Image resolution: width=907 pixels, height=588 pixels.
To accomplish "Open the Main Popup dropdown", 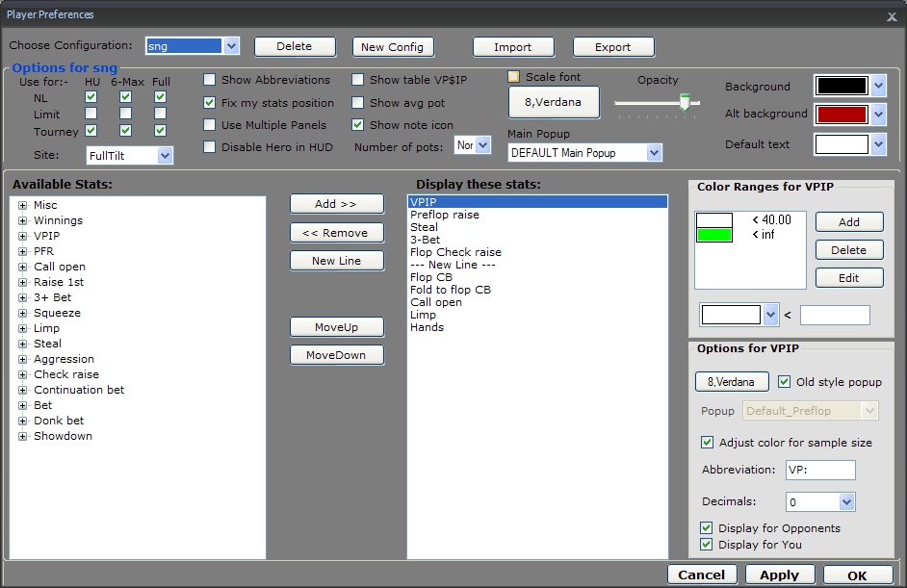I will click(654, 153).
